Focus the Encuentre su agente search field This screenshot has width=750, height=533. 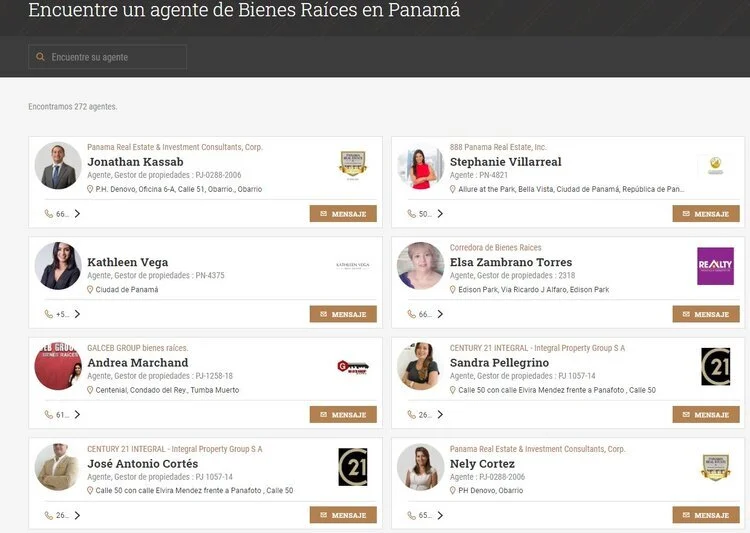tap(108, 57)
